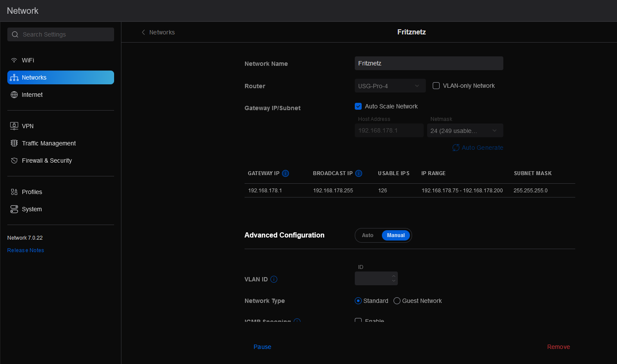This screenshot has width=617, height=364.
Task: Open the WiFi settings section
Action: coord(61,60)
